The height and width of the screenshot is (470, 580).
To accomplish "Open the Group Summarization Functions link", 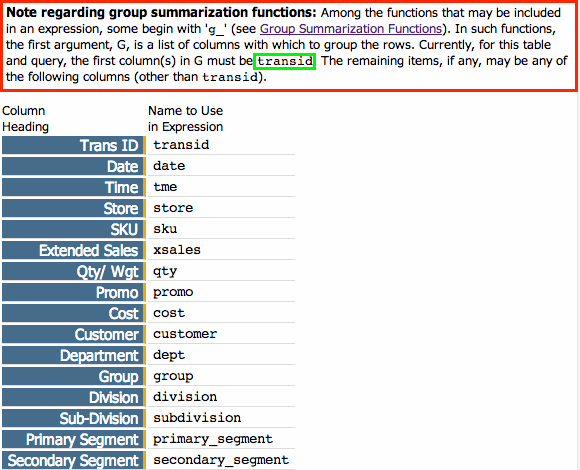I will point(351,29).
